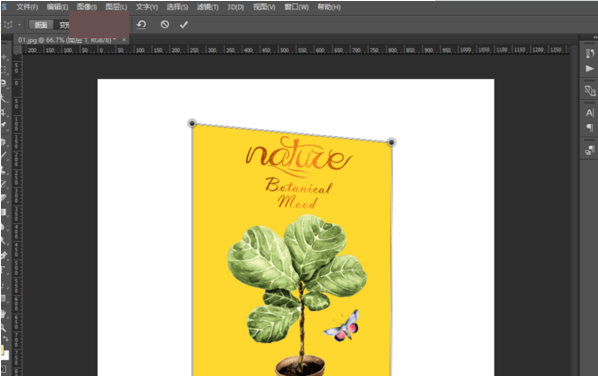The height and width of the screenshot is (376, 598).
Task: Open the Paragraph panel (¶) icon
Action: pyautogui.click(x=590, y=128)
